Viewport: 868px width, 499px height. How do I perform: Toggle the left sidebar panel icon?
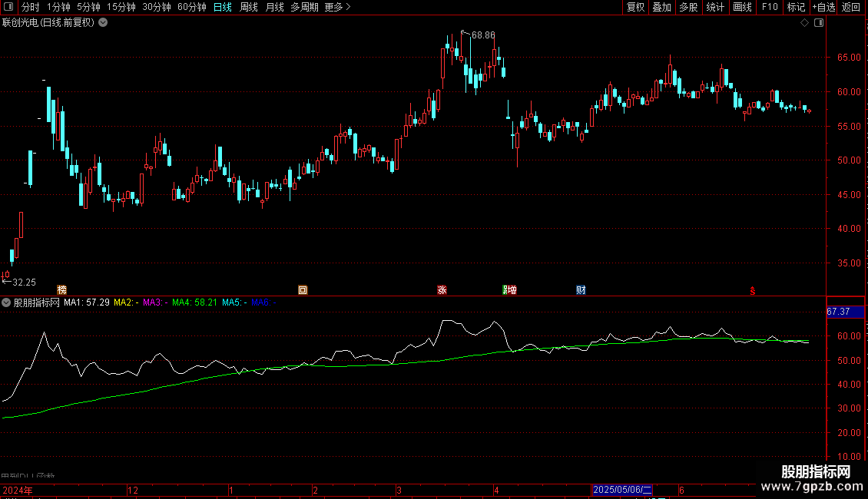pyautogui.click(x=8, y=7)
